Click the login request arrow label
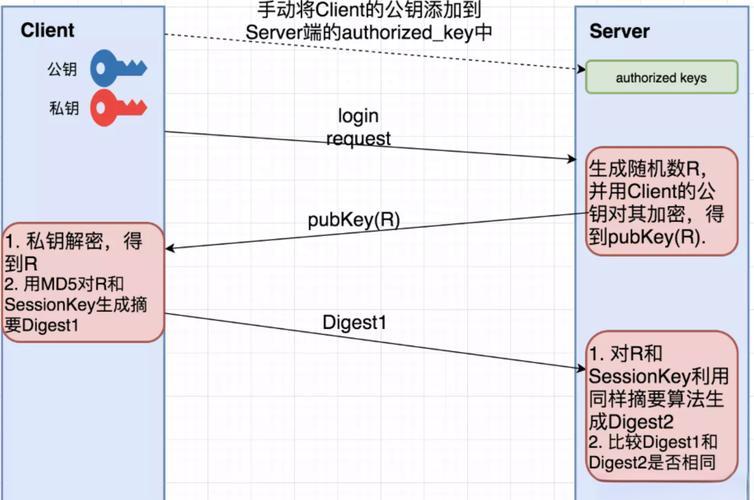This screenshot has width=754, height=500. tap(358, 128)
